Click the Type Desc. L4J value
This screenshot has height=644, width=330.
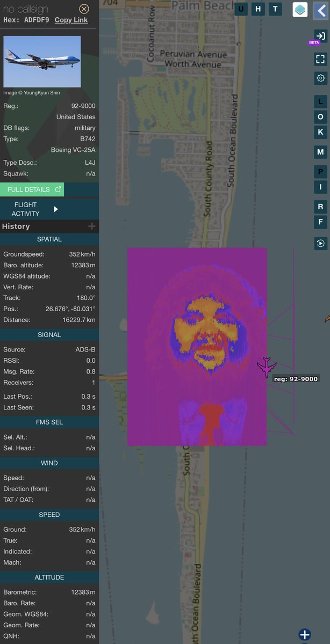tap(90, 163)
